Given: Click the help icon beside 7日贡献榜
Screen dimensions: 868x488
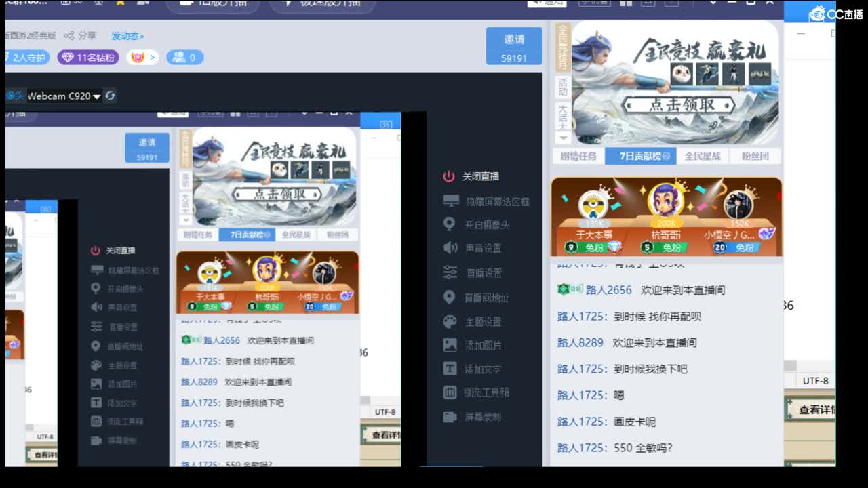Looking at the screenshot, I should point(666,156).
